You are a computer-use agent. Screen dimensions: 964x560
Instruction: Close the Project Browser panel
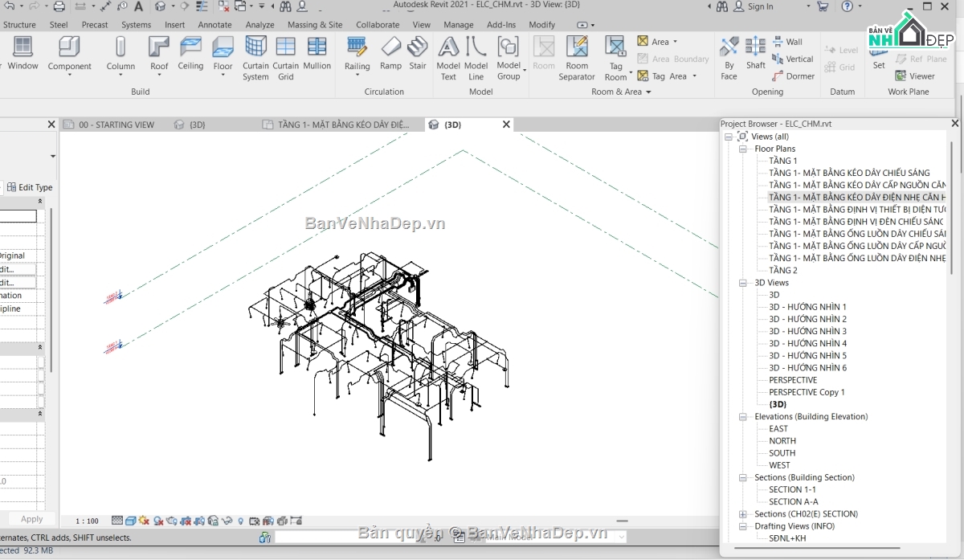pyautogui.click(x=954, y=124)
